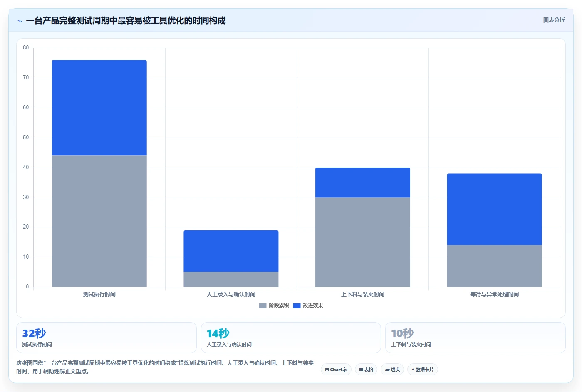This screenshot has width=582, height=392.
Task: Click the gray segment of 上下料与装夹时间 bar
Action: point(363,242)
